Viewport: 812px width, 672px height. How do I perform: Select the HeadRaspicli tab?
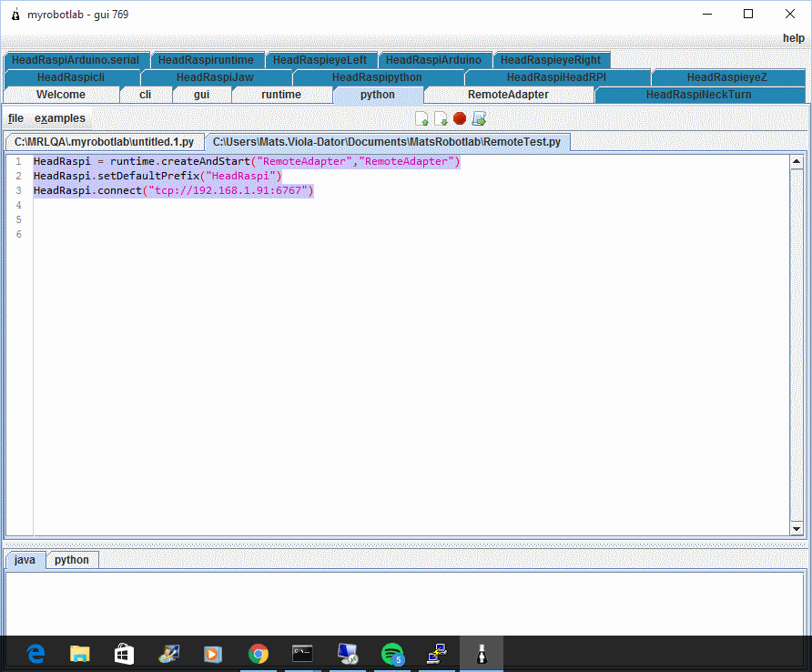[x=71, y=77]
